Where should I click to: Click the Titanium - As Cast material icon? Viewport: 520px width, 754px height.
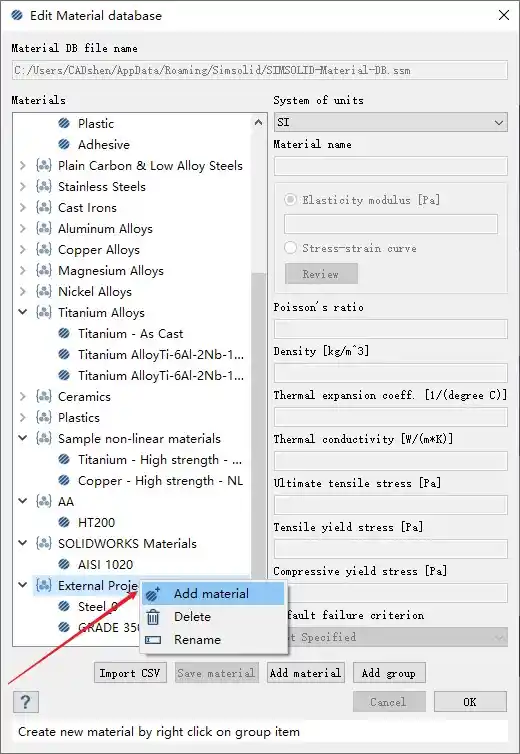click(64, 333)
